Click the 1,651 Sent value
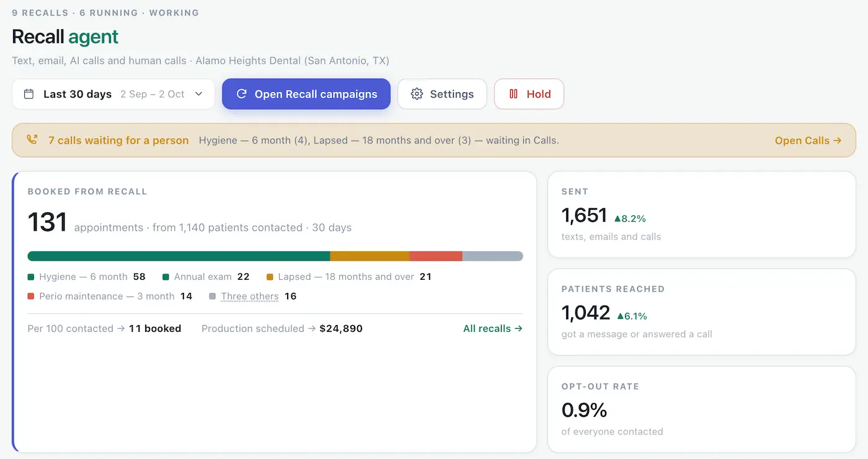 pos(584,215)
